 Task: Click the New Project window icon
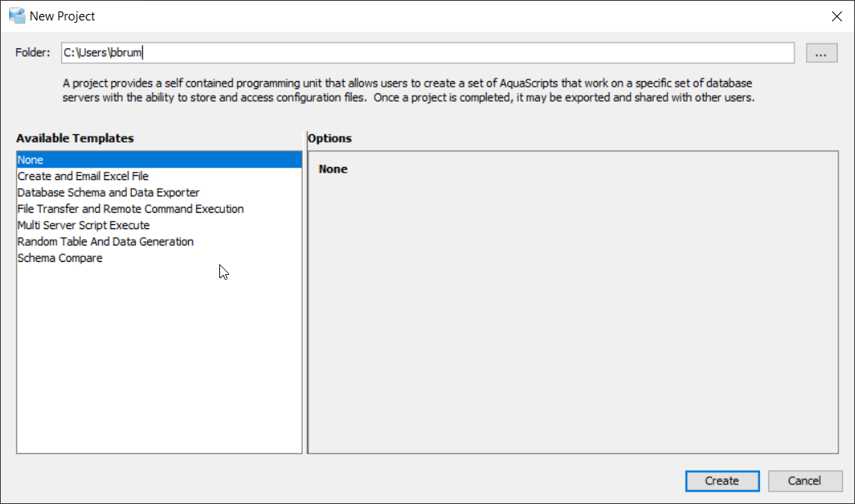point(17,16)
